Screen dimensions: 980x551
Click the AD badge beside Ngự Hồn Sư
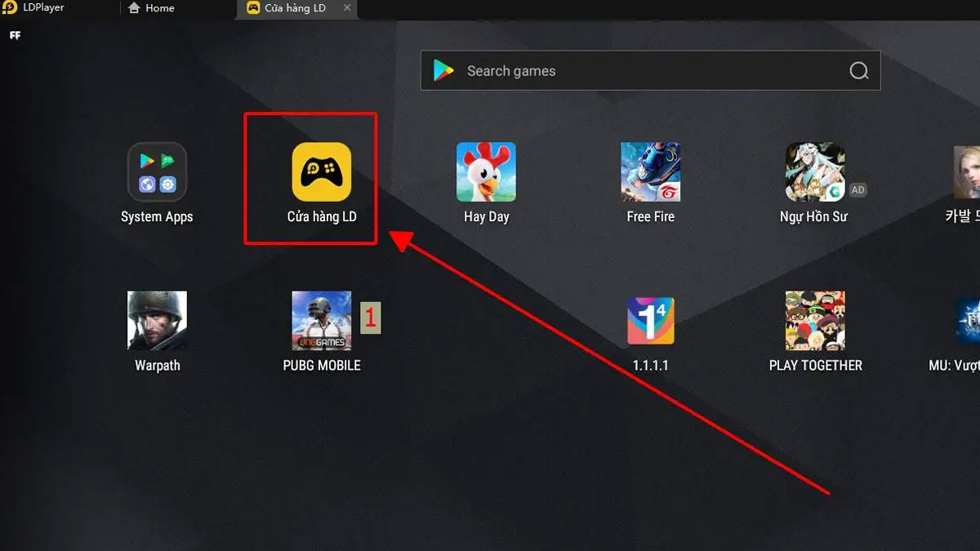pos(857,190)
